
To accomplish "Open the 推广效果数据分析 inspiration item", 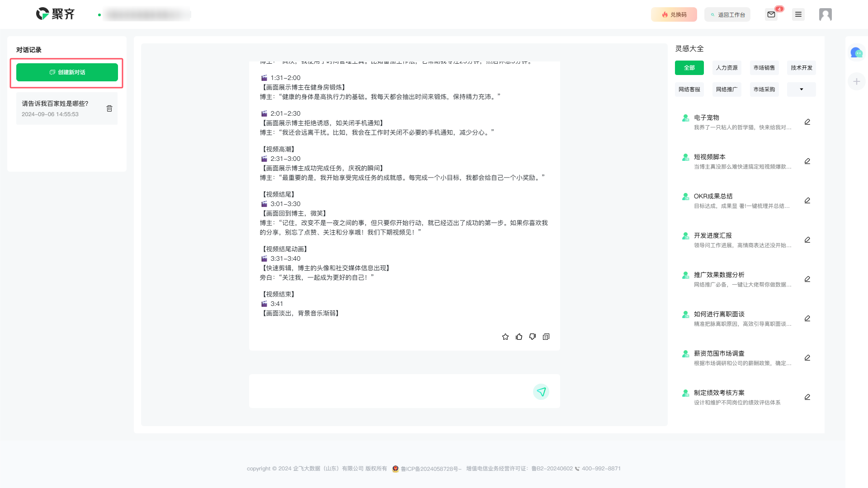I will [x=746, y=279].
